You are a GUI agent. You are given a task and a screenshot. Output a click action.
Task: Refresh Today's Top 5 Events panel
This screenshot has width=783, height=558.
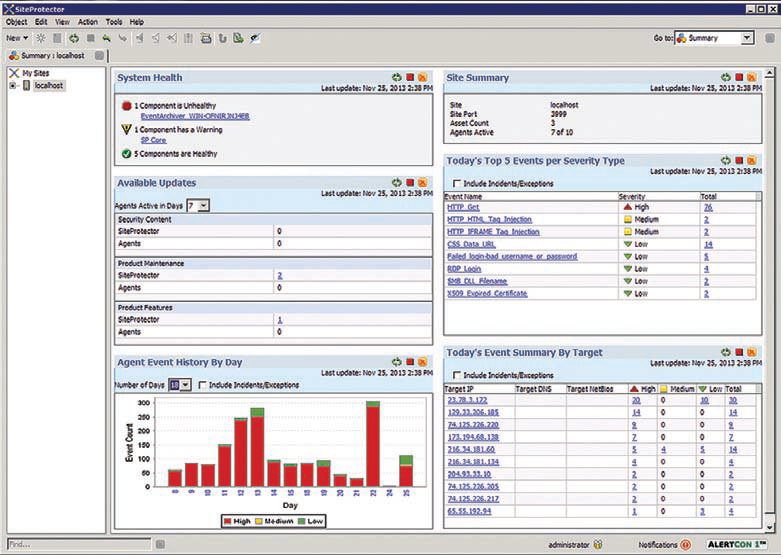pyautogui.click(x=726, y=160)
